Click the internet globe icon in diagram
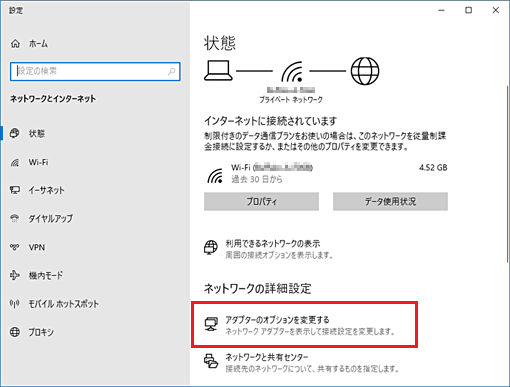The width and height of the screenshot is (510, 387). coord(365,71)
